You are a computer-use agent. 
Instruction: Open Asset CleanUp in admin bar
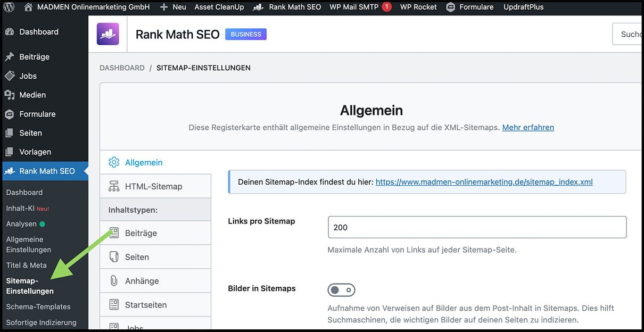pyautogui.click(x=219, y=7)
